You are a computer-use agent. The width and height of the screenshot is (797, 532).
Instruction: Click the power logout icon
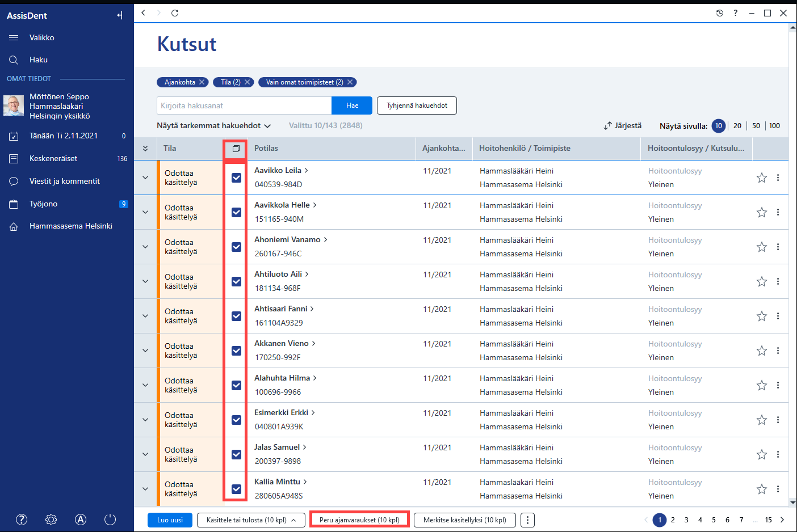click(x=110, y=520)
